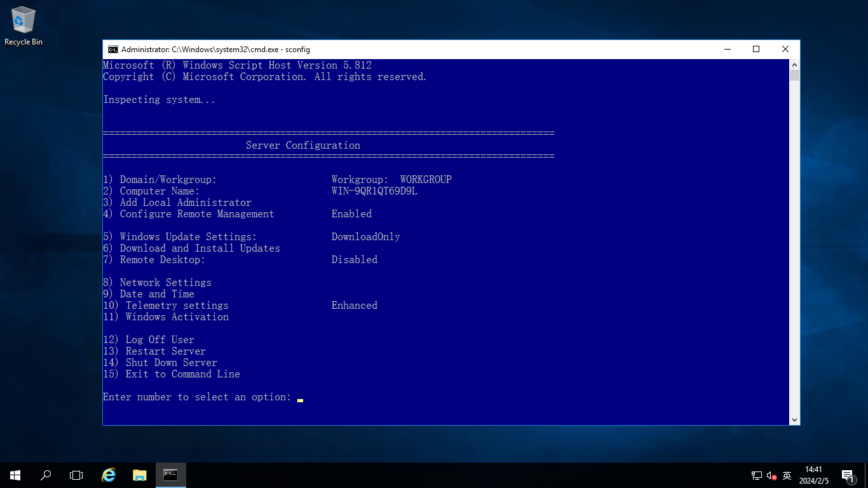Open the Recycle Bin desktop icon
The height and width of the screenshot is (488, 868).
[x=24, y=26]
